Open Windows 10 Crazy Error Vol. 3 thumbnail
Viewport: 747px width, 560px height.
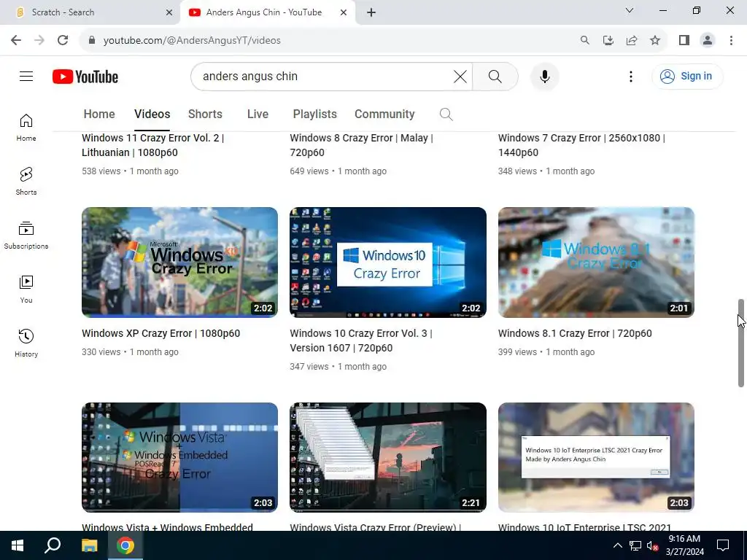[388, 262]
